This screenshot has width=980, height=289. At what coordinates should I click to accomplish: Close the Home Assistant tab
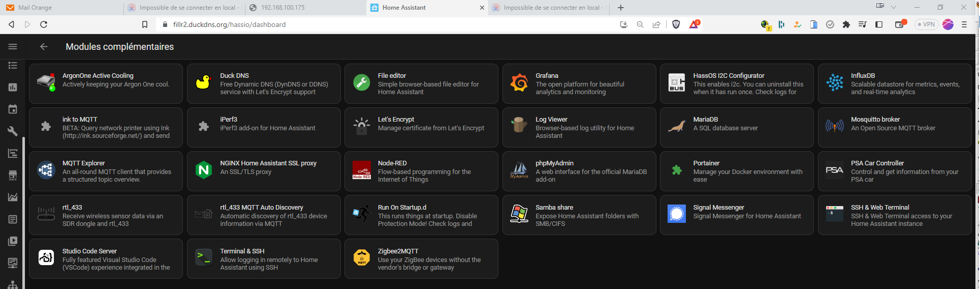click(482, 8)
